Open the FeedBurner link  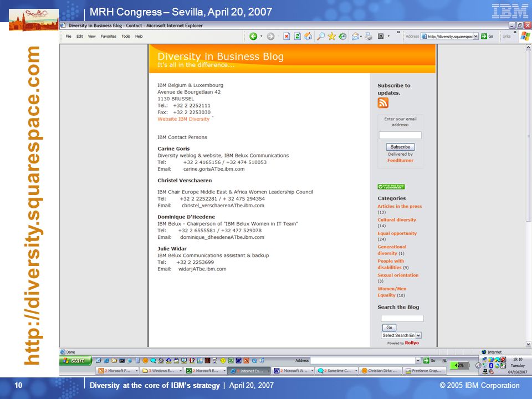click(400, 161)
